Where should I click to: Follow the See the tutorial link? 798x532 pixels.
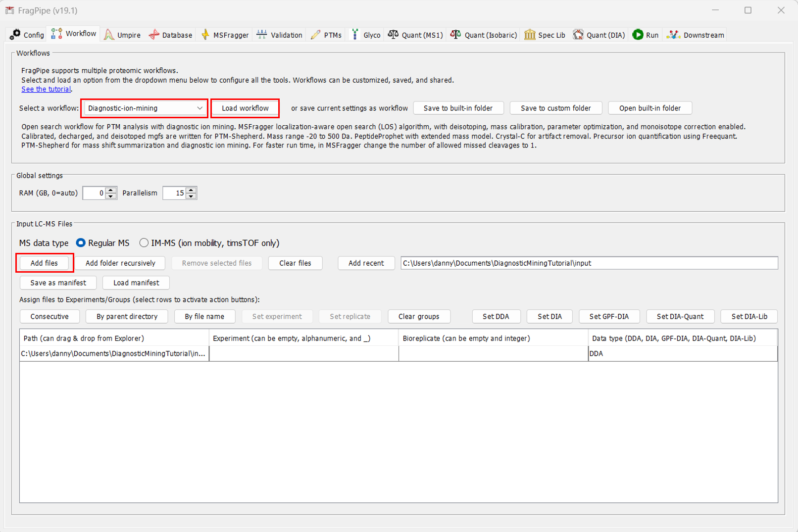point(46,89)
